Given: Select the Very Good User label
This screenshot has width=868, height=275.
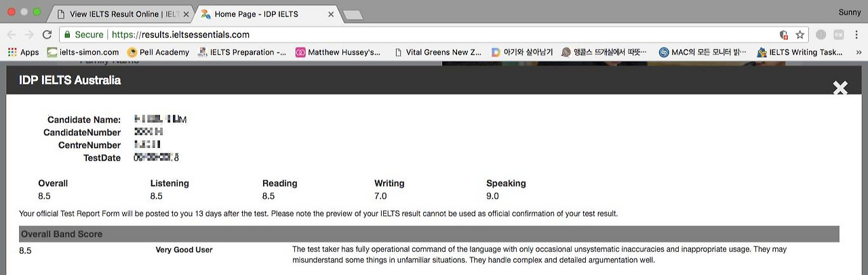Looking at the screenshot, I should (184, 250).
